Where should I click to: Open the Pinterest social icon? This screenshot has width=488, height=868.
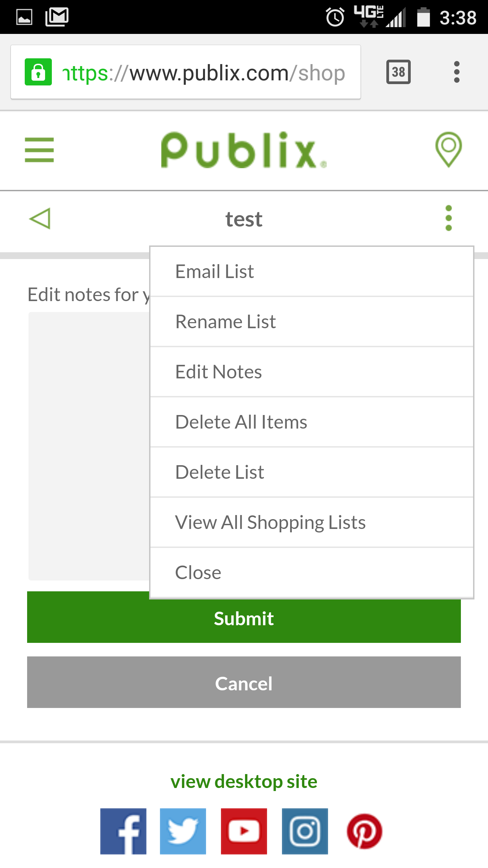pos(365,831)
